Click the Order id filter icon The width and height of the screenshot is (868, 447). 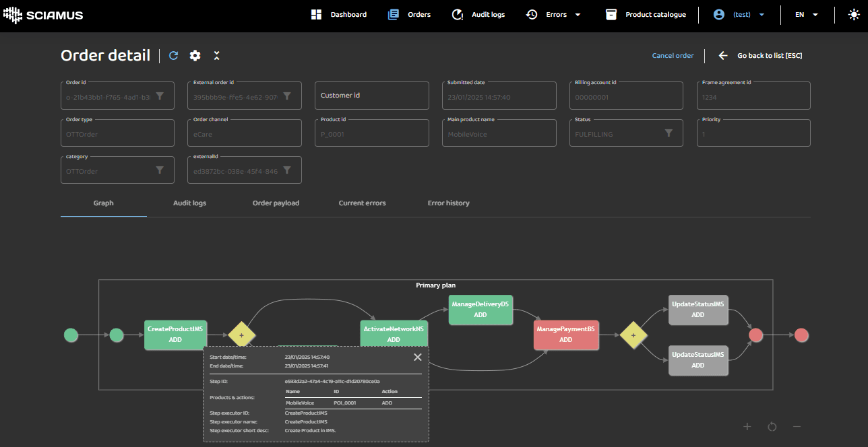[160, 96]
